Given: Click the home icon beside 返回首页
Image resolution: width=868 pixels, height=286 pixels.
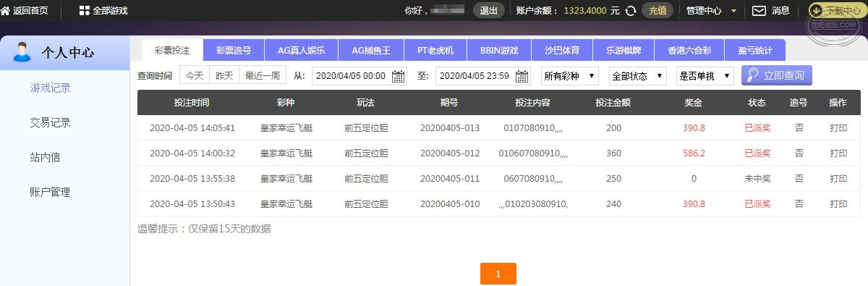Looking at the screenshot, I should [x=6, y=10].
